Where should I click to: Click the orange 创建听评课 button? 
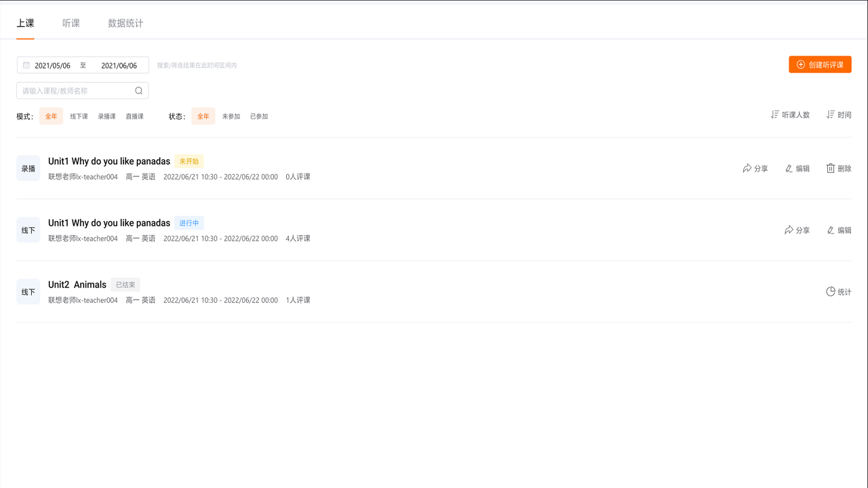click(x=820, y=64)
